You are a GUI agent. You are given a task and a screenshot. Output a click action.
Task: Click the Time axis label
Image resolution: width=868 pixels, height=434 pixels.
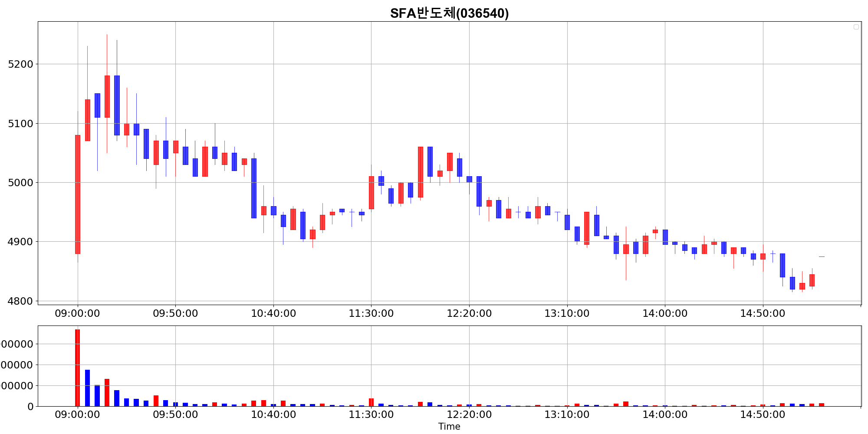pos(449,427)
